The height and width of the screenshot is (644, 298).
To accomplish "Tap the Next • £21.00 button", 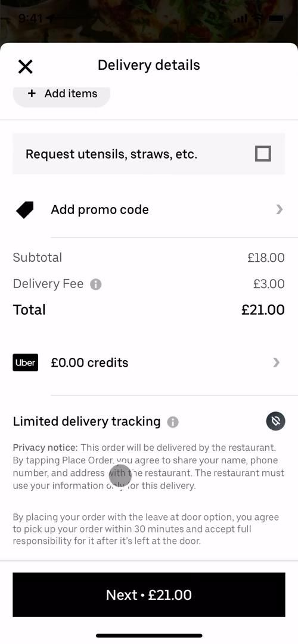I will (149, 595).
